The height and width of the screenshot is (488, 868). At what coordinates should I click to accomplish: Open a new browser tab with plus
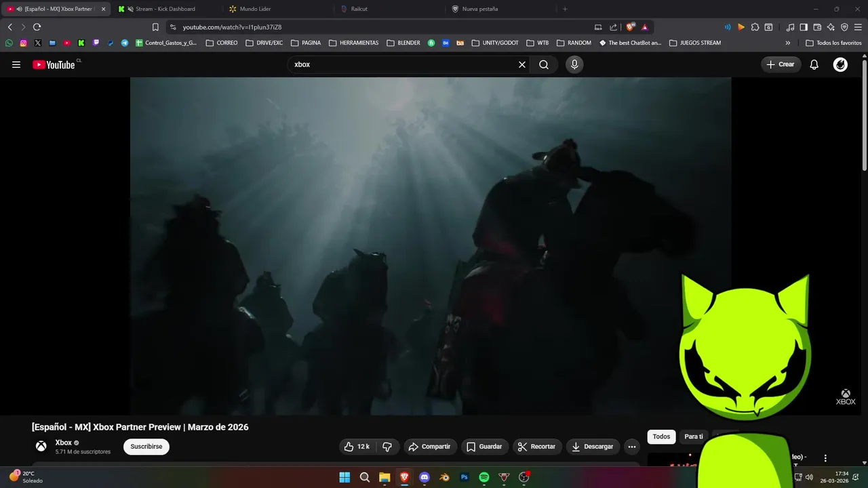[565, 9]
